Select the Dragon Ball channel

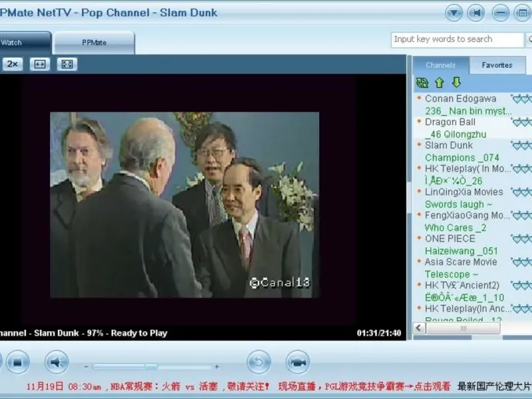point(450,122)
